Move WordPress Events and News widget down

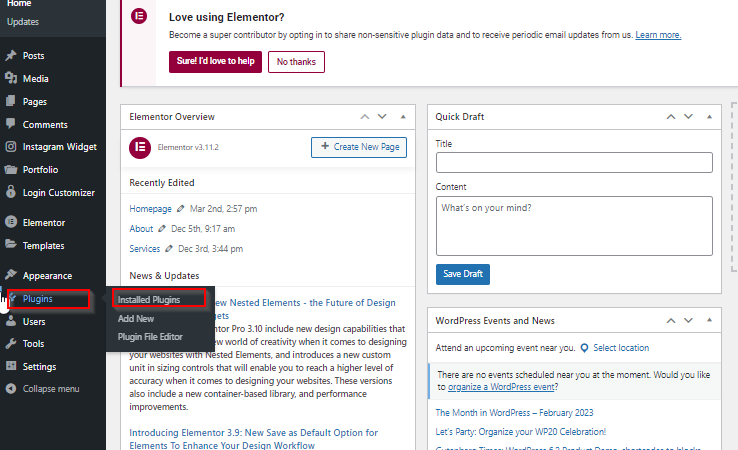tap(689, 321)
